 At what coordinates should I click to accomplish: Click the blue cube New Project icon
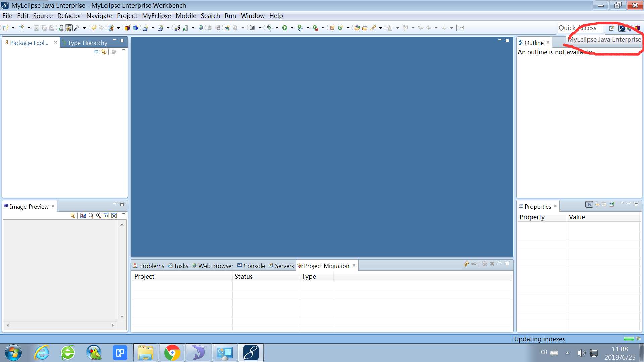[136, 28]
